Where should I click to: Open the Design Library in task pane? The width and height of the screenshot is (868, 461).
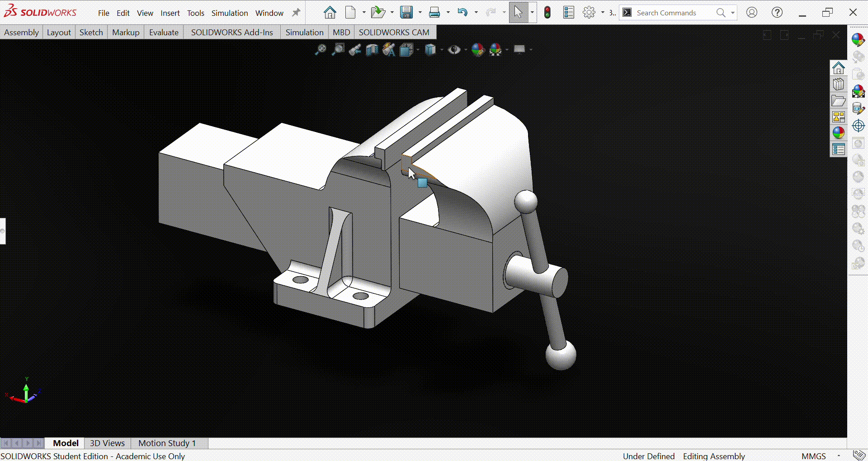coord(838,85)
